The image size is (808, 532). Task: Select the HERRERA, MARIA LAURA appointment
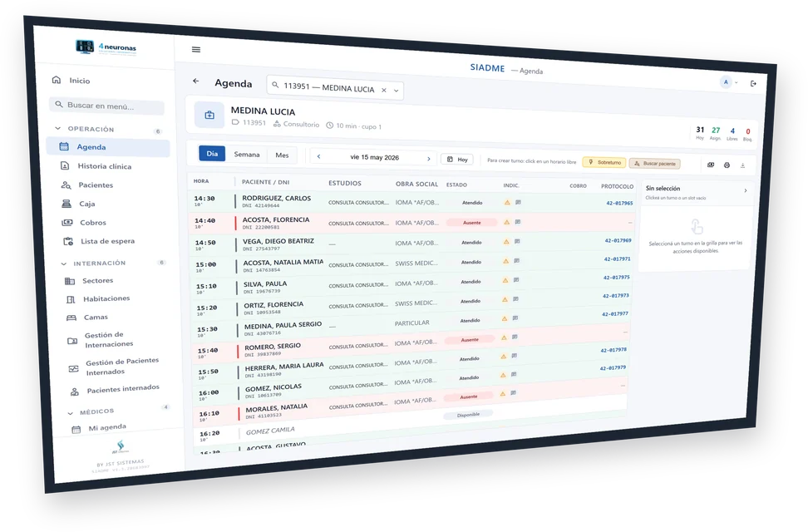click(x=410, y=367)
